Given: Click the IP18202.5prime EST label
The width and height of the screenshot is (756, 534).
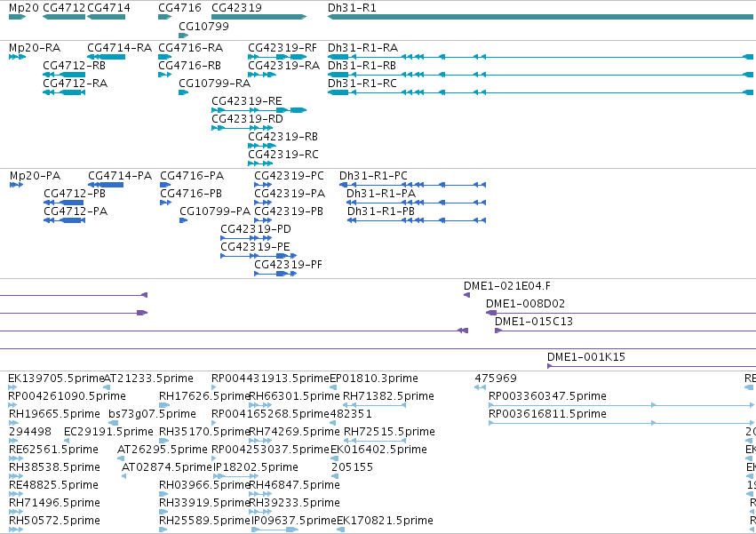Looking at the screenshot, I should [x=256, y=467].
